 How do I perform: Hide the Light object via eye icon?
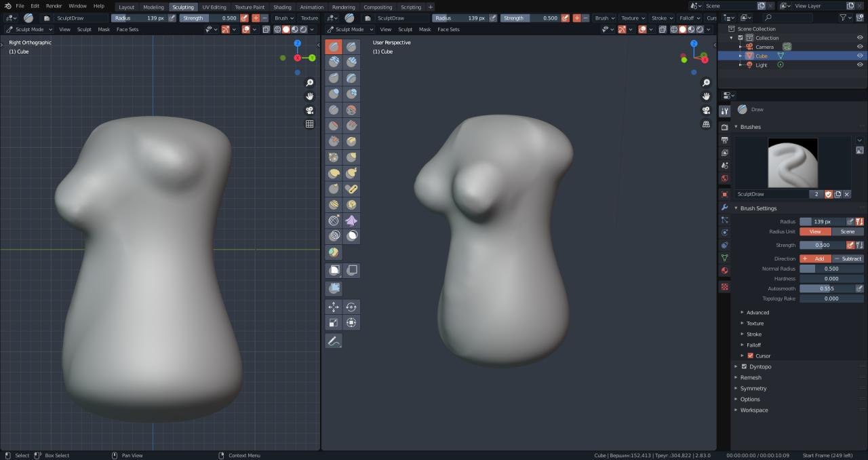tap(860, 65)
